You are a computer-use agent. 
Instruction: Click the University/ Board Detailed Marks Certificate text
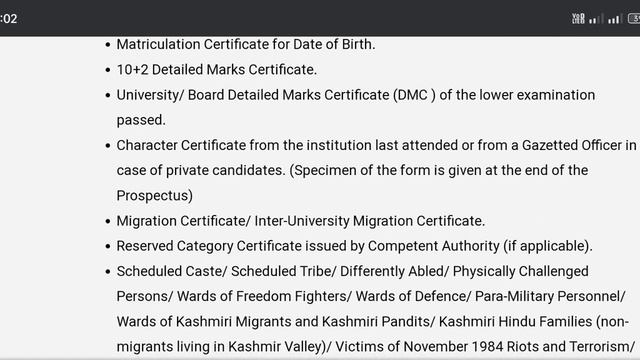pos(253,95)
